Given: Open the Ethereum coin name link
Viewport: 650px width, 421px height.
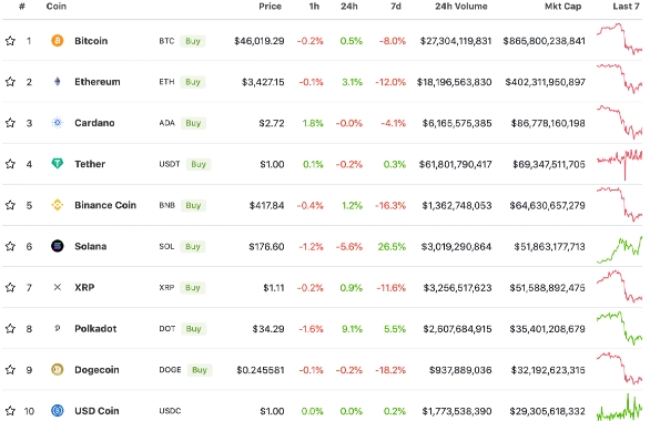Looking at the screenshot, I should coord(97,82).
